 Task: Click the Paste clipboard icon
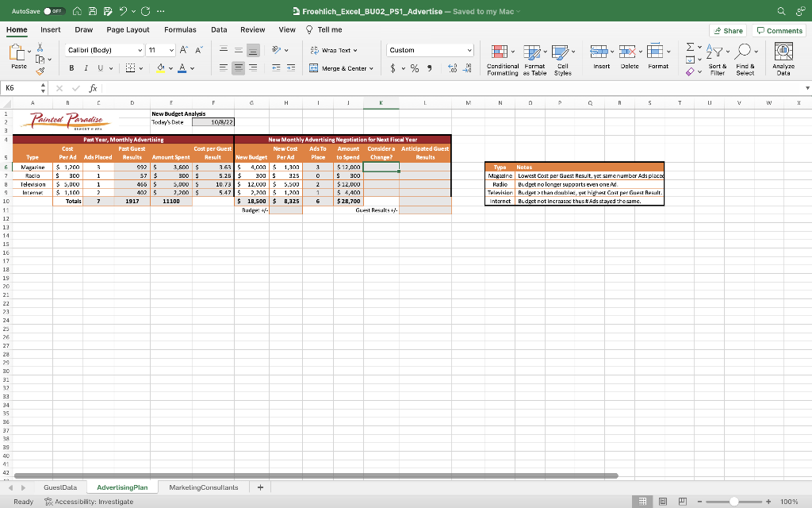point(17,52)
